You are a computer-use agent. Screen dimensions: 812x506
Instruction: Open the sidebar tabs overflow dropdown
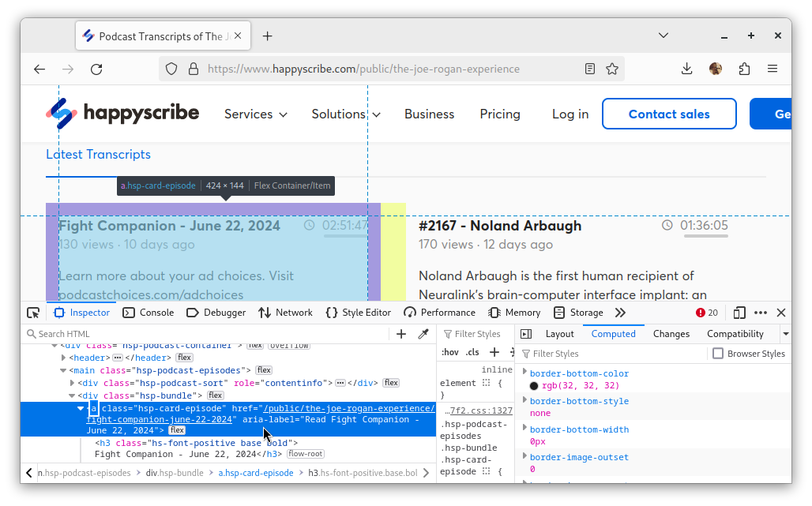click(x=786, y=334)
